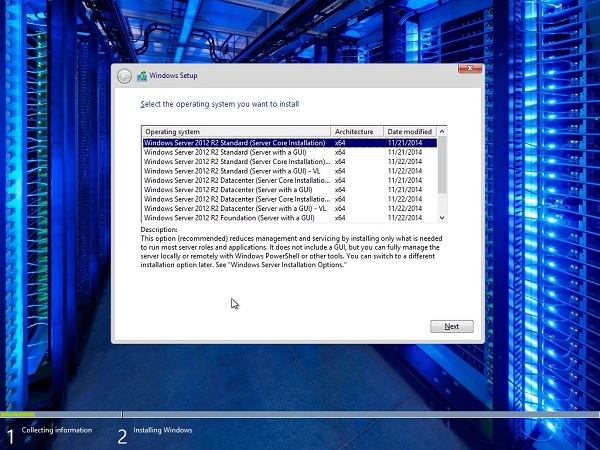
Task: Select highlighted Standard (Server Core Installation) 11/21/2014 row
Action: click(x=290, y=143)
